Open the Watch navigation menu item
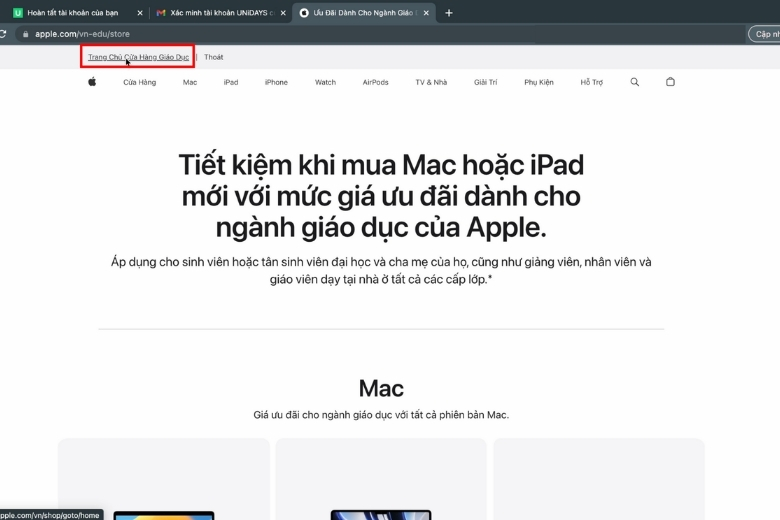 (x=325, y=82)
